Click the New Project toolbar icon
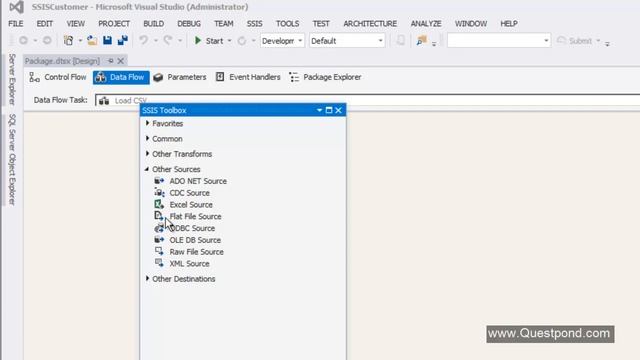This screenshot has height=360, width=640. [68, 40]
